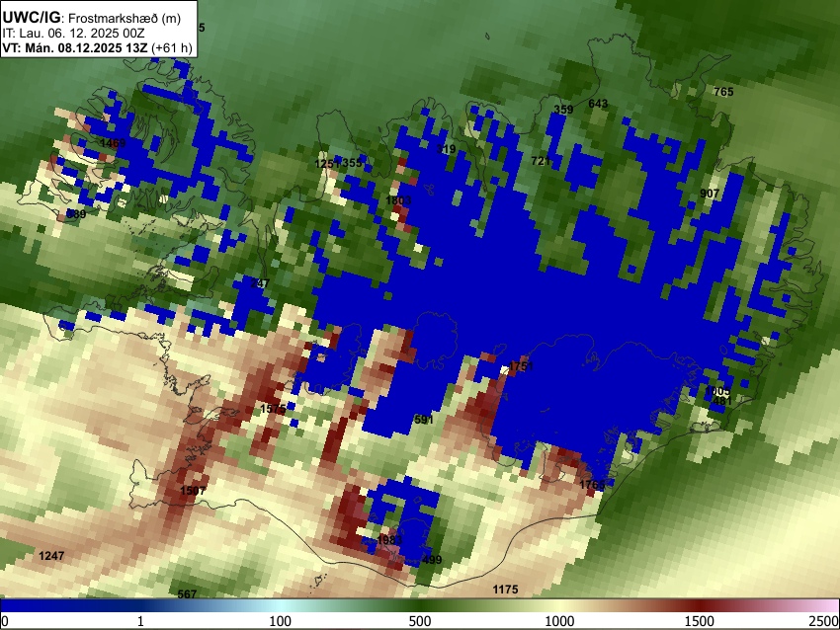Click the legend tick label "2500"
840x630 pixels.
click(x=824, y=621)
